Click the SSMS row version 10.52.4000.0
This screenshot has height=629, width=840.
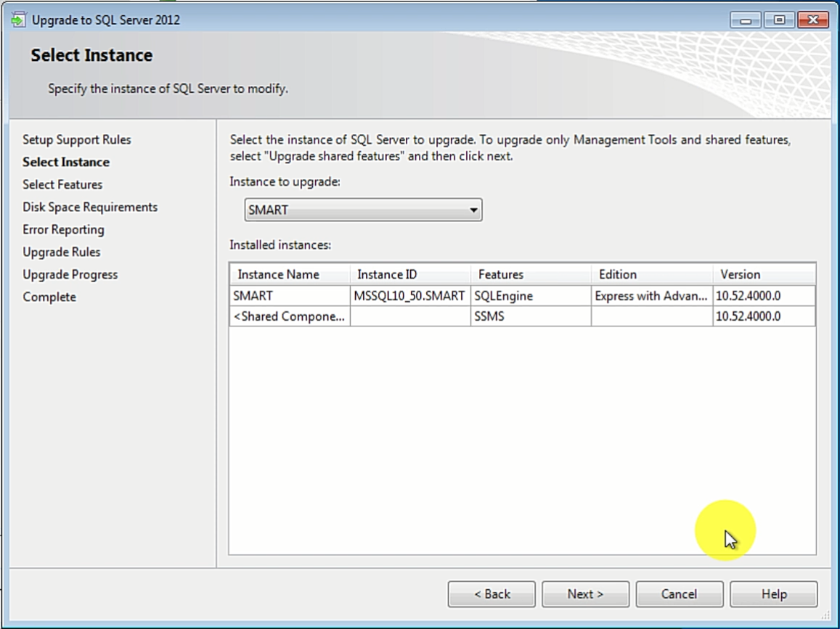[x=764, y=316]
